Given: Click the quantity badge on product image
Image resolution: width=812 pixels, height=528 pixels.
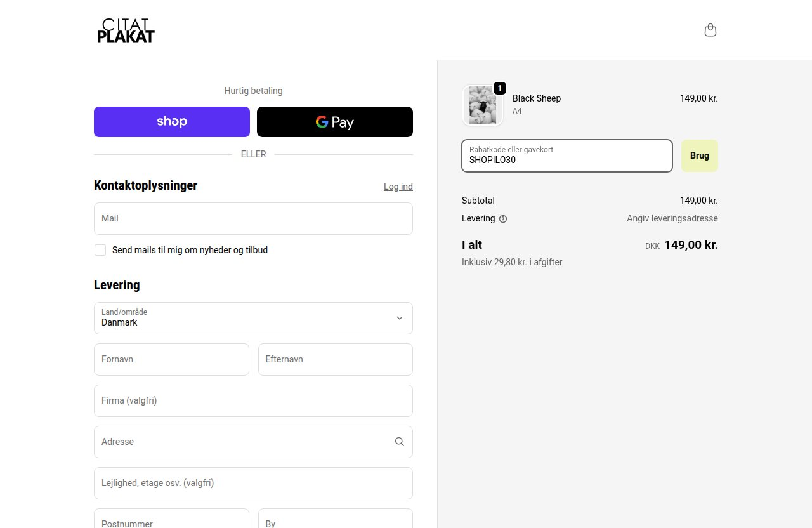Looking at the screenshot, I should point(500,88).
